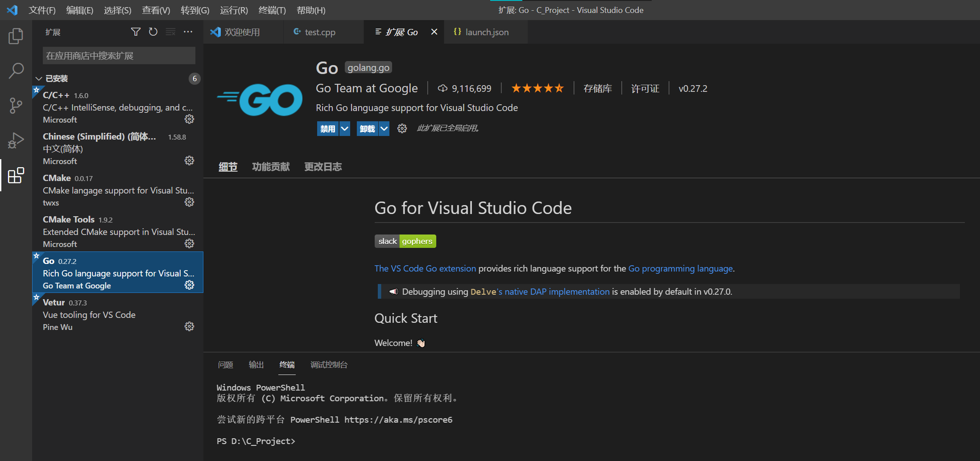
Task: Open manage gear for CMake Tools extension
Action: pos(189,243)
